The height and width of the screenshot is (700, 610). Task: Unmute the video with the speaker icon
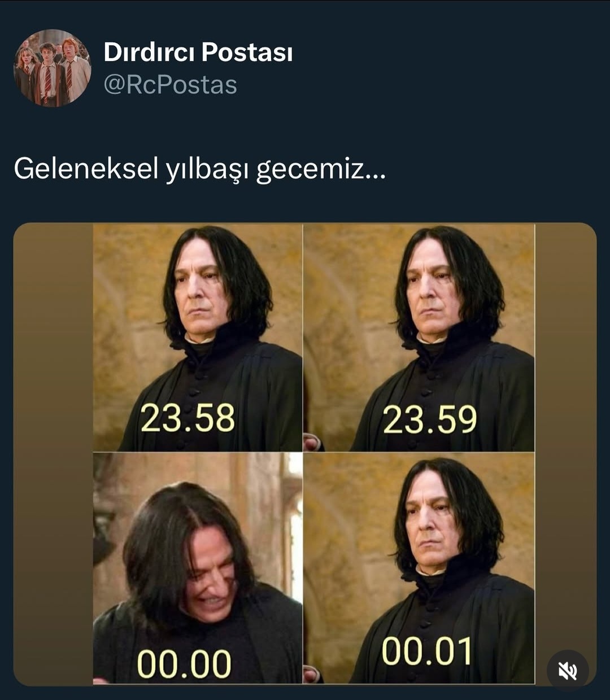pyautogui.click(x=568, y=671)
